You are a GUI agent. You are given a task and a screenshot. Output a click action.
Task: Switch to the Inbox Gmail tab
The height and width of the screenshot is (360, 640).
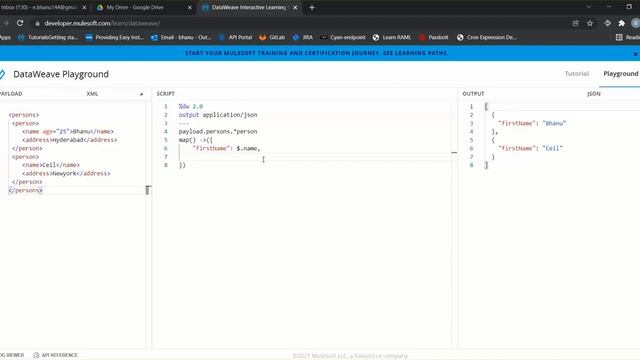click(38, 7)
